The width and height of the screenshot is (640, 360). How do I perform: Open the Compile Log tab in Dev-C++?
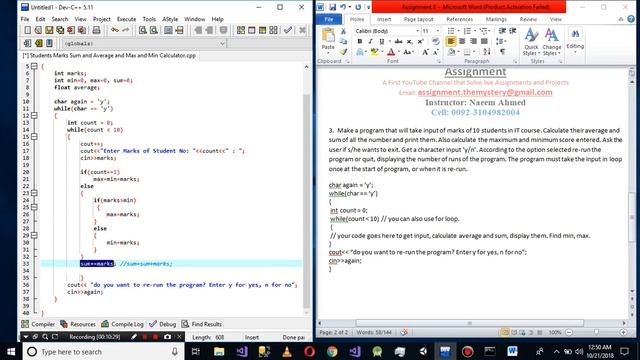122,324
